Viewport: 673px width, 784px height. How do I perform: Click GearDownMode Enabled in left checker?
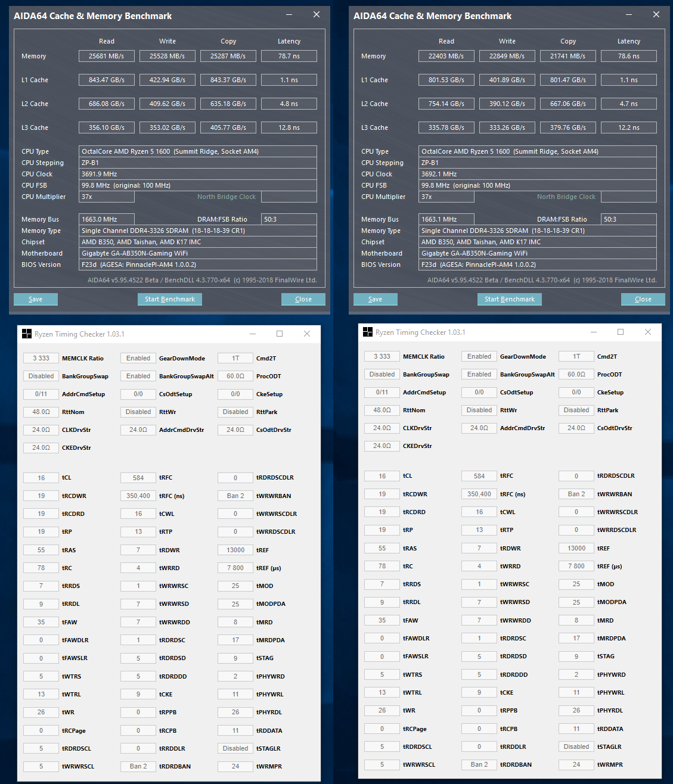[138, 358]
